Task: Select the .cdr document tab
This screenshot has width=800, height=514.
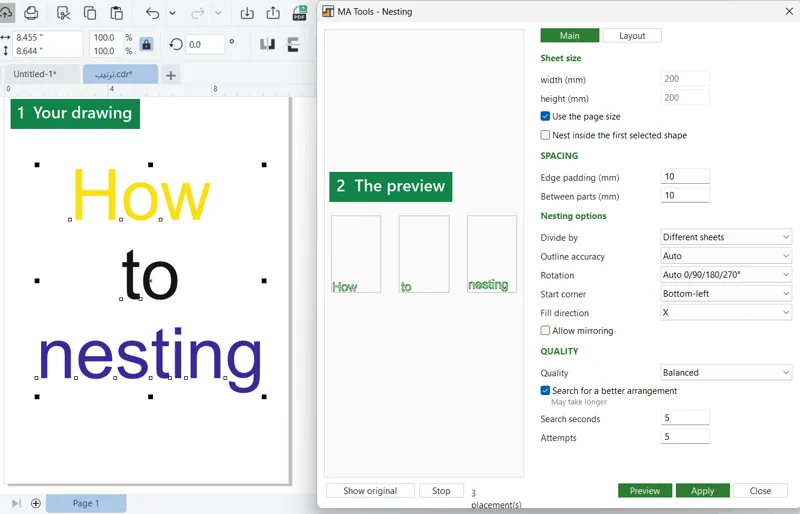Action: [x=120, y=74]
